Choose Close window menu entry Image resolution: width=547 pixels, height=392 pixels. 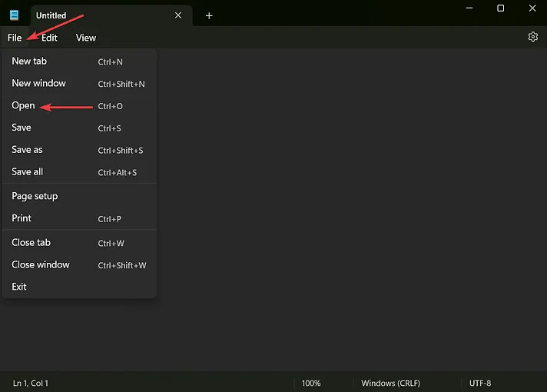pos(79,265)
